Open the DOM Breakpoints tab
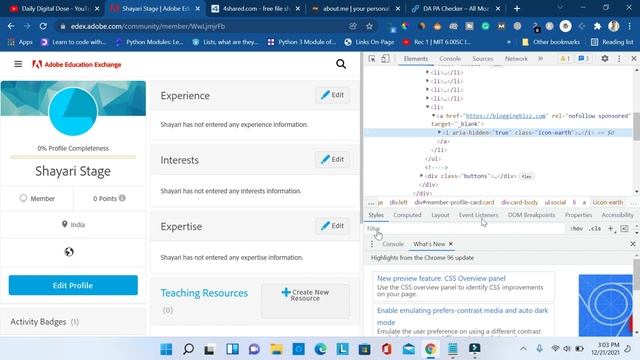Screen dimensions: 640x360 pyautogui.click(x=531, y=215)
